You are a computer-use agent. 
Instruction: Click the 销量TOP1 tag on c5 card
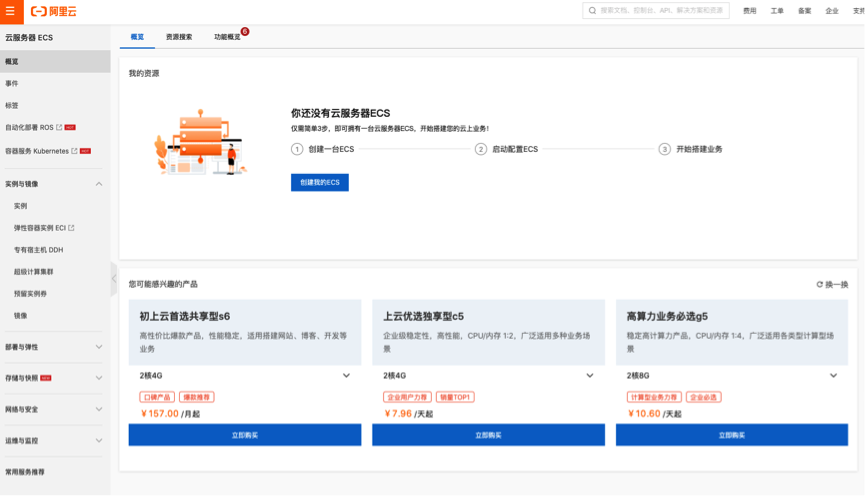(456, 397)
